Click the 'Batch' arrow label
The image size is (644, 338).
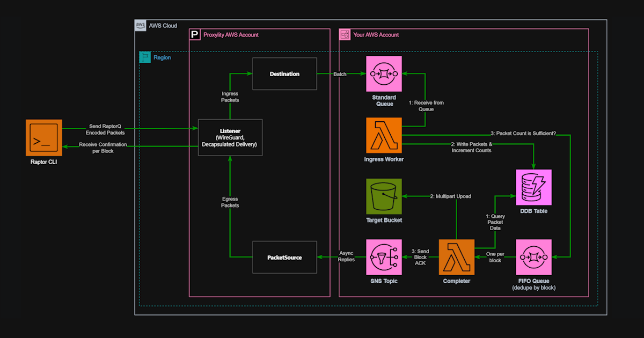click(340, 74)
